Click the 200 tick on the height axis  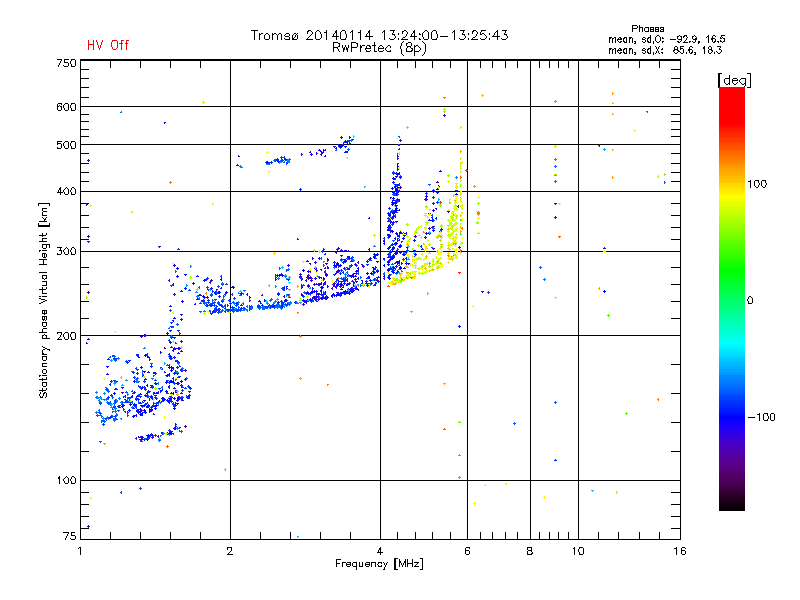[67, 336]
